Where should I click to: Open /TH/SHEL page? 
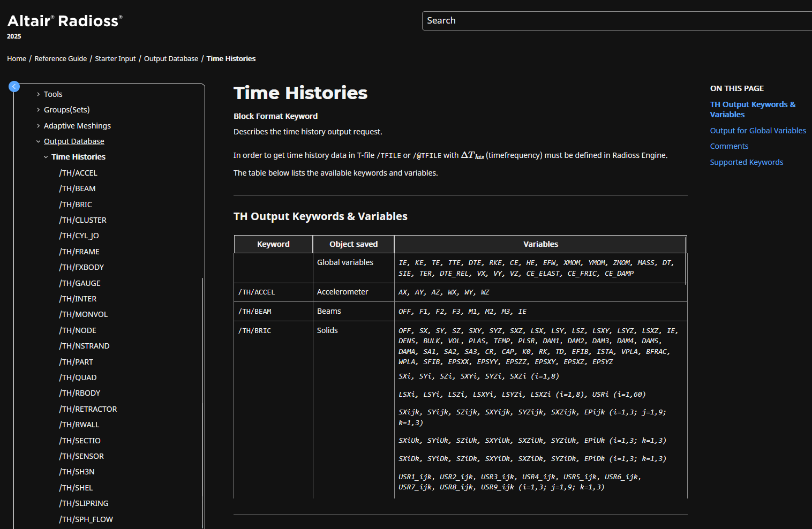pos(76,488)
